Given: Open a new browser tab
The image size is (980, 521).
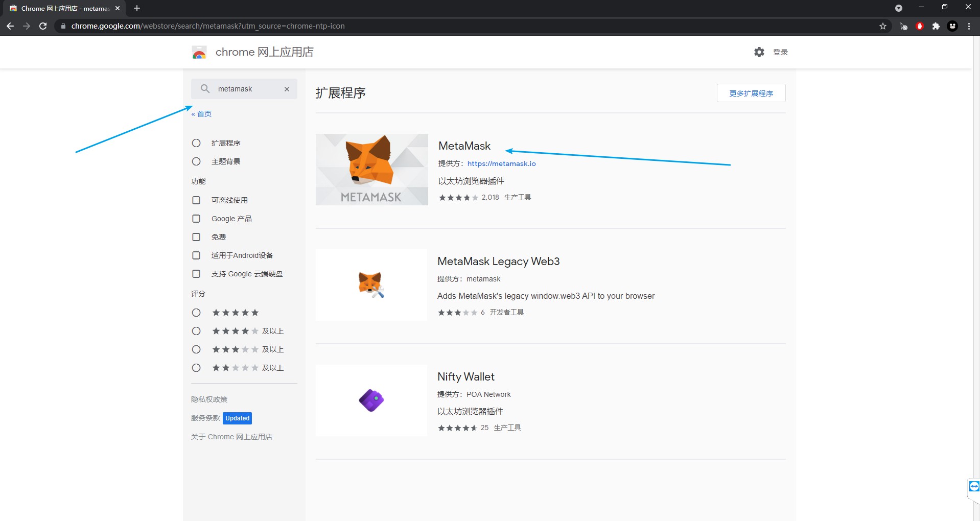Looking at the screenshot, I should (x=137, y=8).
